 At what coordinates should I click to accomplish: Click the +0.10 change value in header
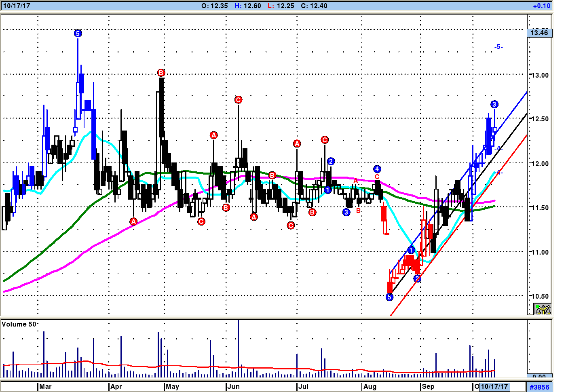(x=541, y=6)
